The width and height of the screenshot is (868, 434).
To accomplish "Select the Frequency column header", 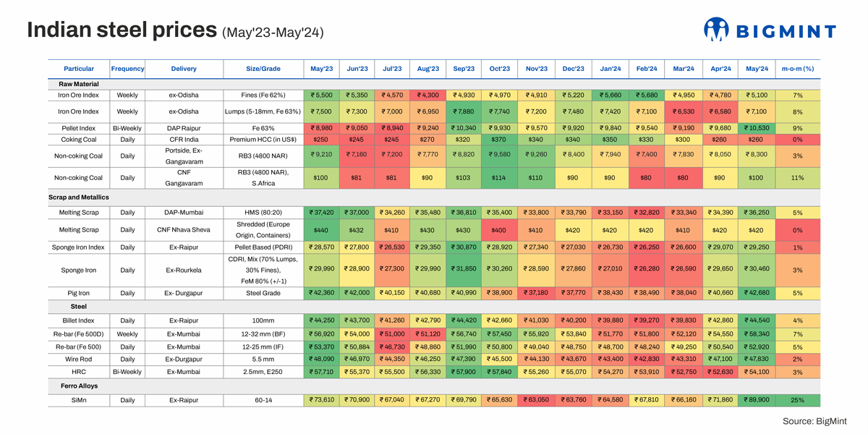I will pos(127,69).
